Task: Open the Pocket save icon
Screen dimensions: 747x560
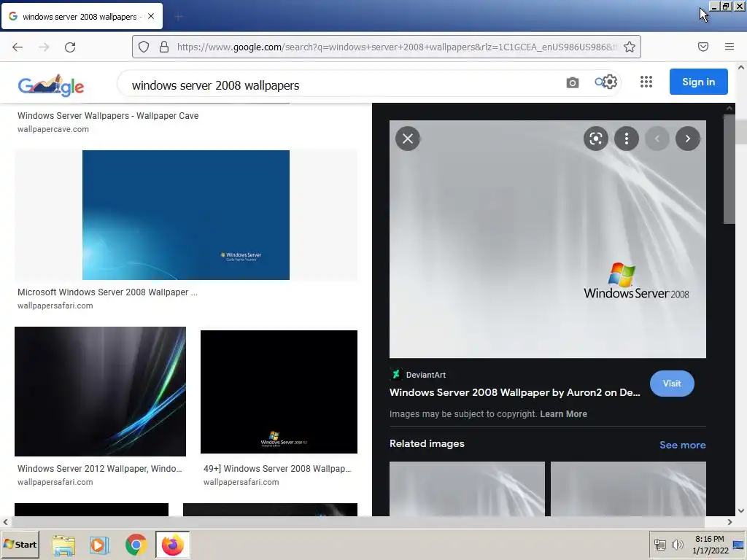Action: 703,47
